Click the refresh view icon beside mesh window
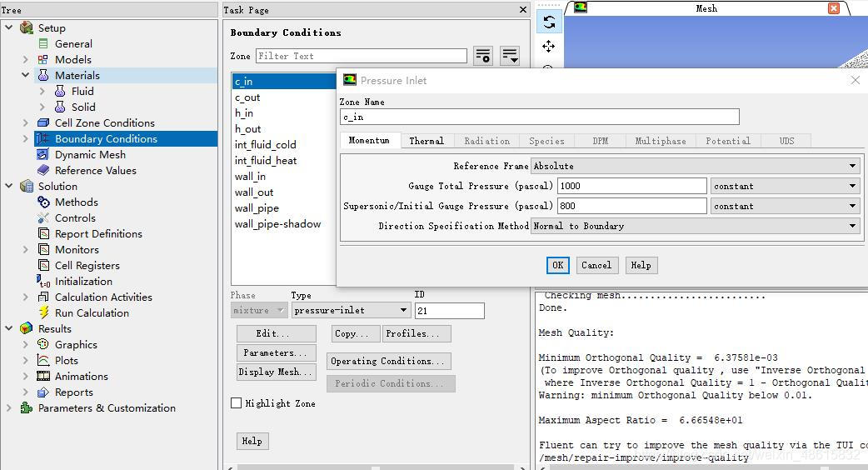 coord(549,22)
